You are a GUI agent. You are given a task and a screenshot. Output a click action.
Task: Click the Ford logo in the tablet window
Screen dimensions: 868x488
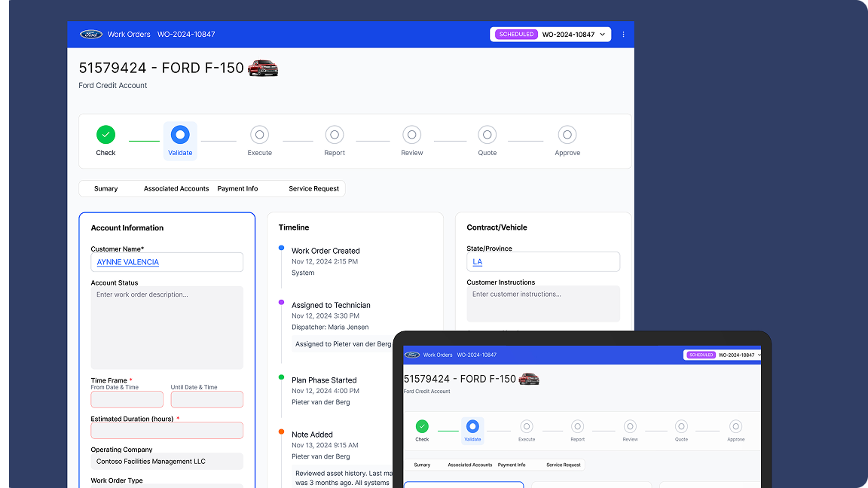[412, 355]
